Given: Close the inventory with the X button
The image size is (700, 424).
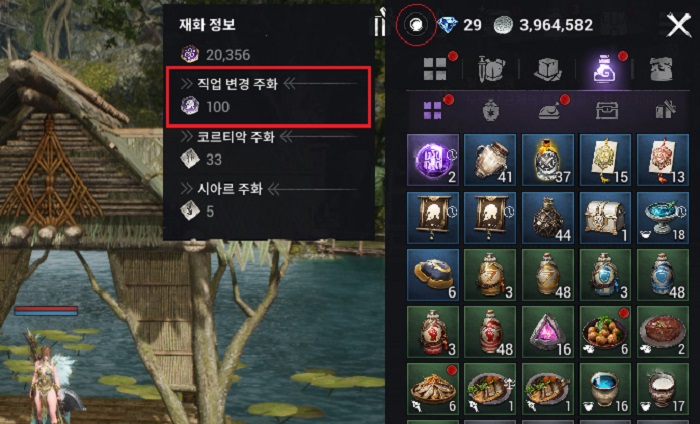Looking at the screenshot, I should click(x=679, y=25).
